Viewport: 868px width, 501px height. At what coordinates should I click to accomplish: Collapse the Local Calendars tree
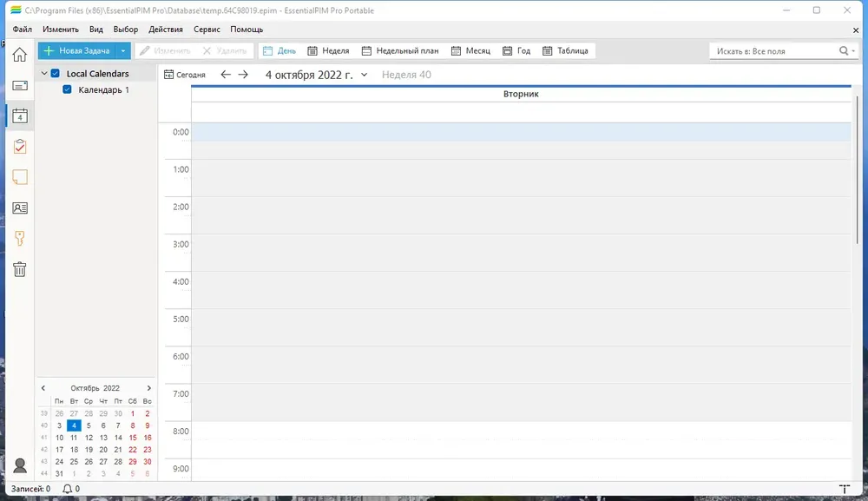point(44,73)
